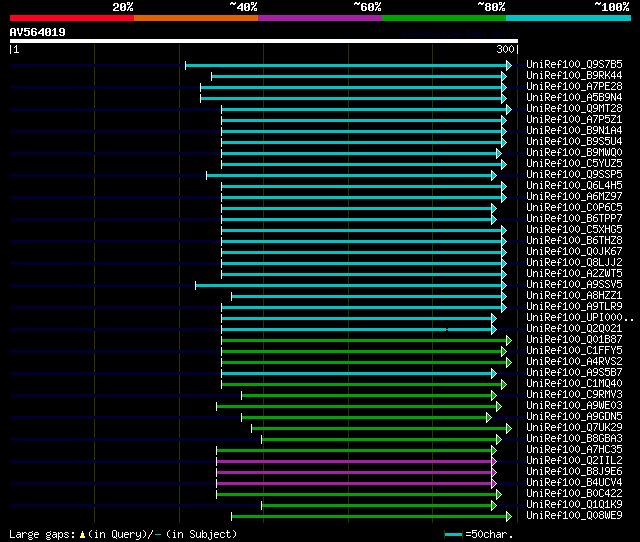Image resolution: width=640 pixels, height=542 pixels.
Task: Click the UniRef100_B0C422 label
Action: 574,494
